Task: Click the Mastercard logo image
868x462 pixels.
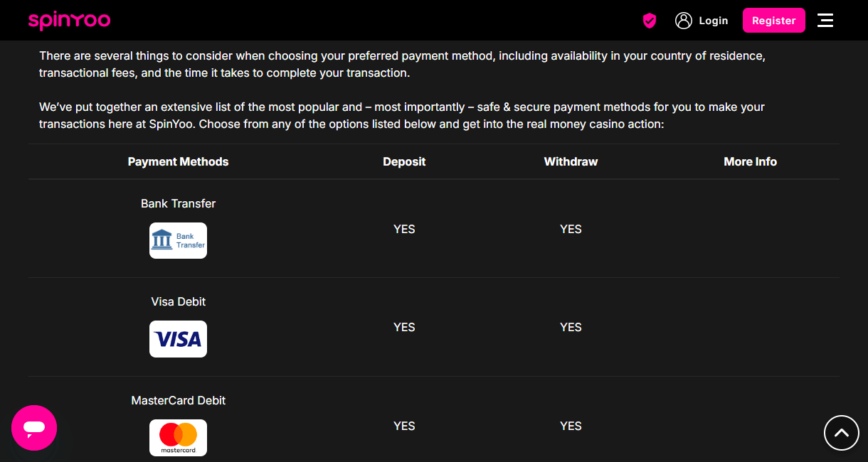Action: (178, 438)
